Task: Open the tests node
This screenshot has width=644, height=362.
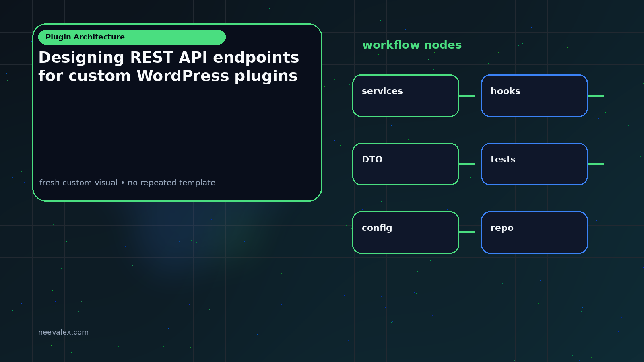Action: tap(535, 164)
